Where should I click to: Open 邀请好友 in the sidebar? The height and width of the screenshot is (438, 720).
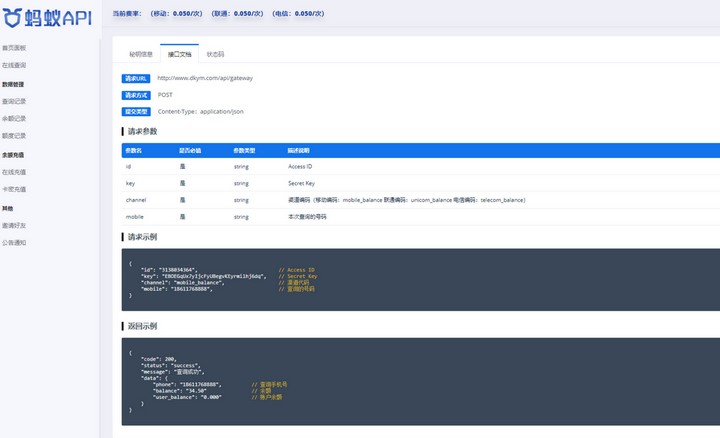14,225
